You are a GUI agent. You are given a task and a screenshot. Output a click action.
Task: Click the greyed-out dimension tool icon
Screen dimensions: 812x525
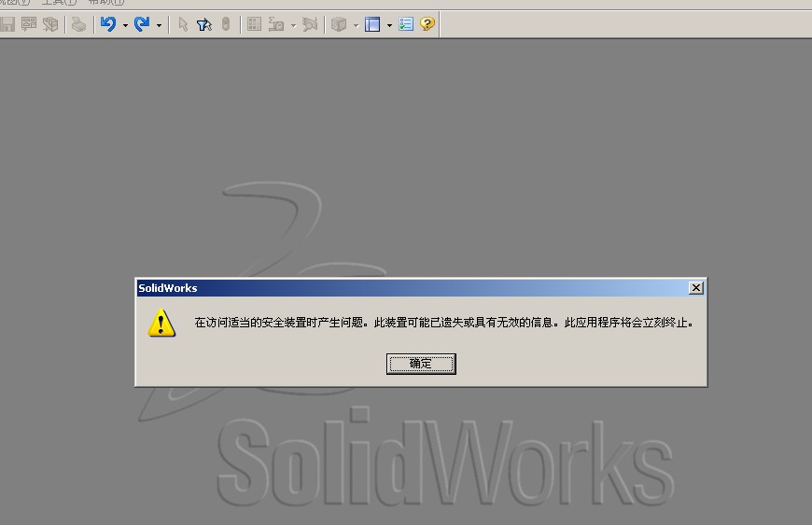click(310, 24)
